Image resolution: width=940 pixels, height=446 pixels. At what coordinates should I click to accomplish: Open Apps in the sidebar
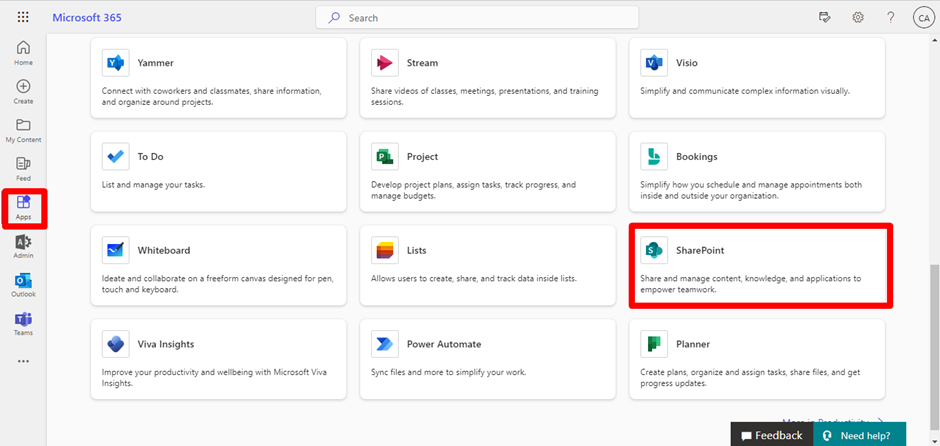[24, 207]
